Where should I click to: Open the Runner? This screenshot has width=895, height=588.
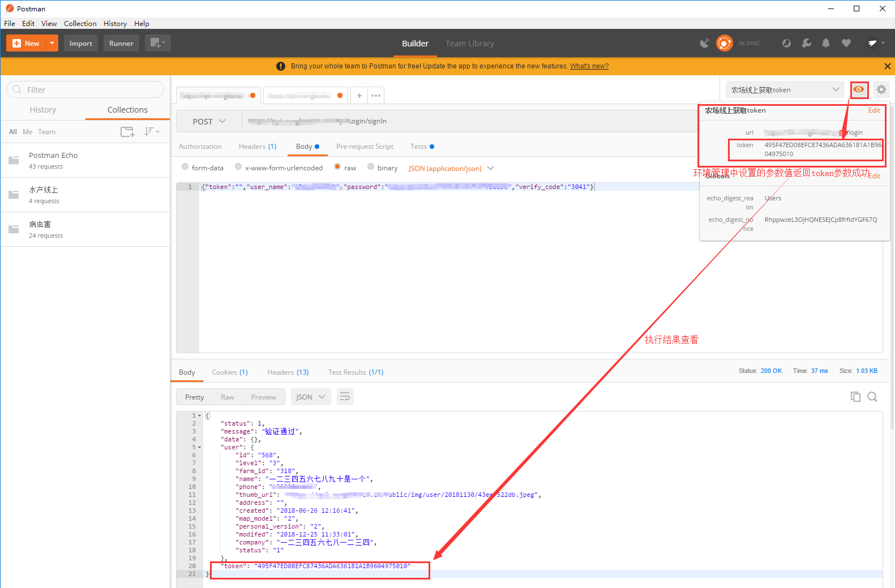[x=121, y=43]
